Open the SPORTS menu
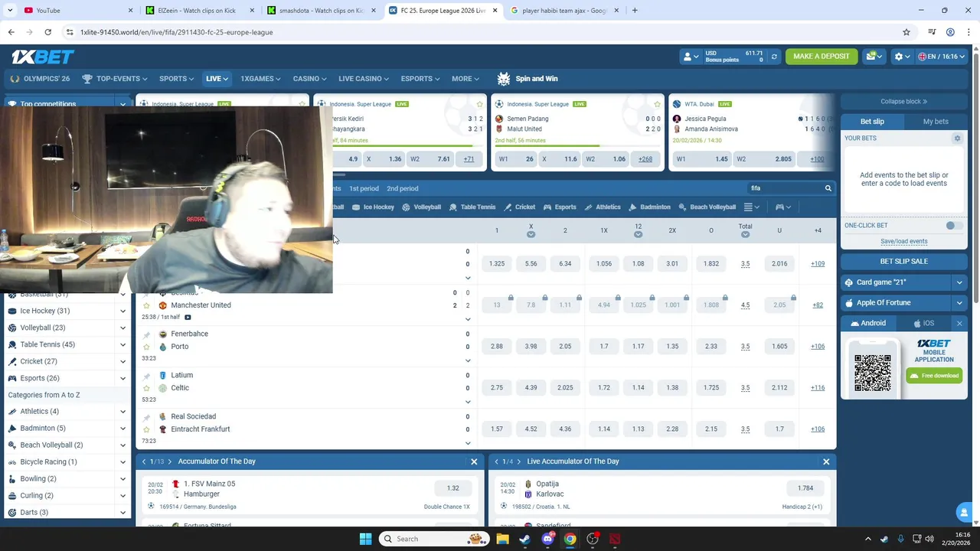This screenshot has height=551, width=980. click(177, 79)
